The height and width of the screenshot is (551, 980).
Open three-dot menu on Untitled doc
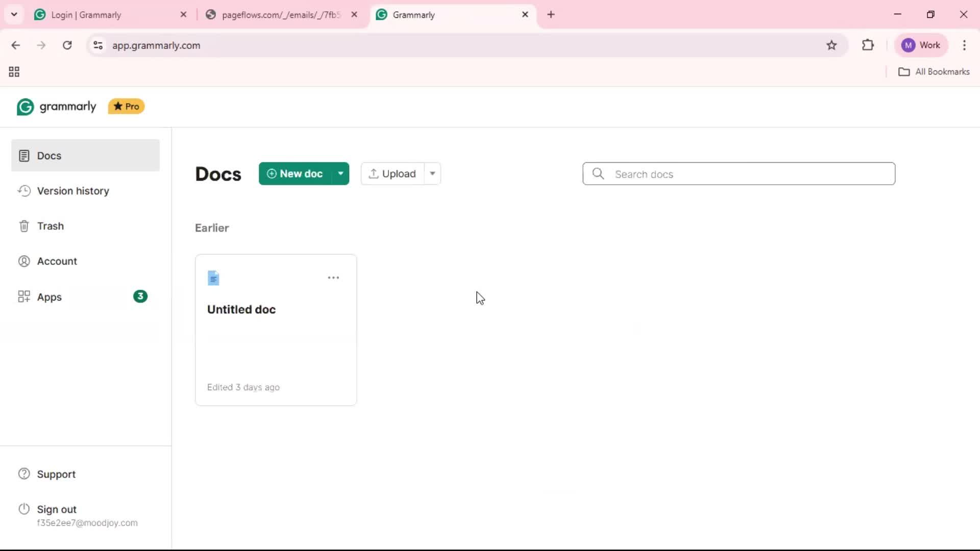[333, 278]
